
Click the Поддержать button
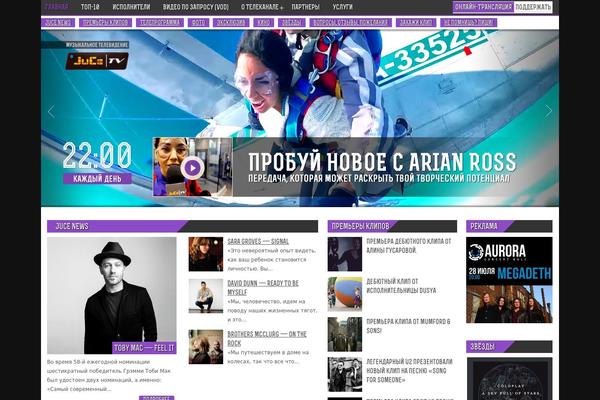point(533,7)
